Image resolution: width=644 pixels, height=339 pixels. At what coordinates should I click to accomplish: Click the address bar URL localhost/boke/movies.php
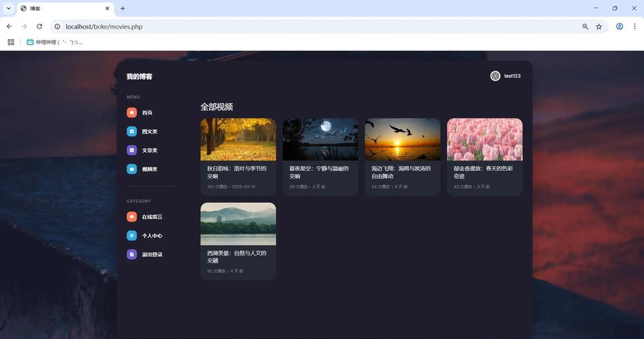coord(104,26)
